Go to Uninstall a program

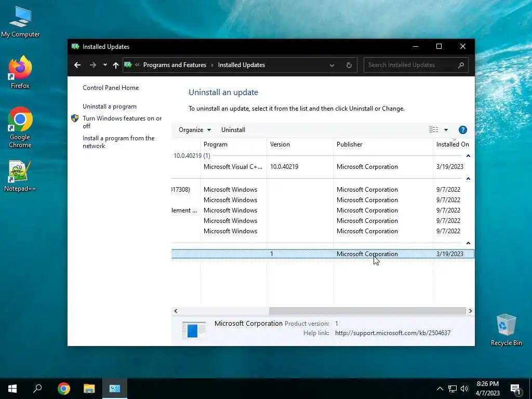point(110,107)
